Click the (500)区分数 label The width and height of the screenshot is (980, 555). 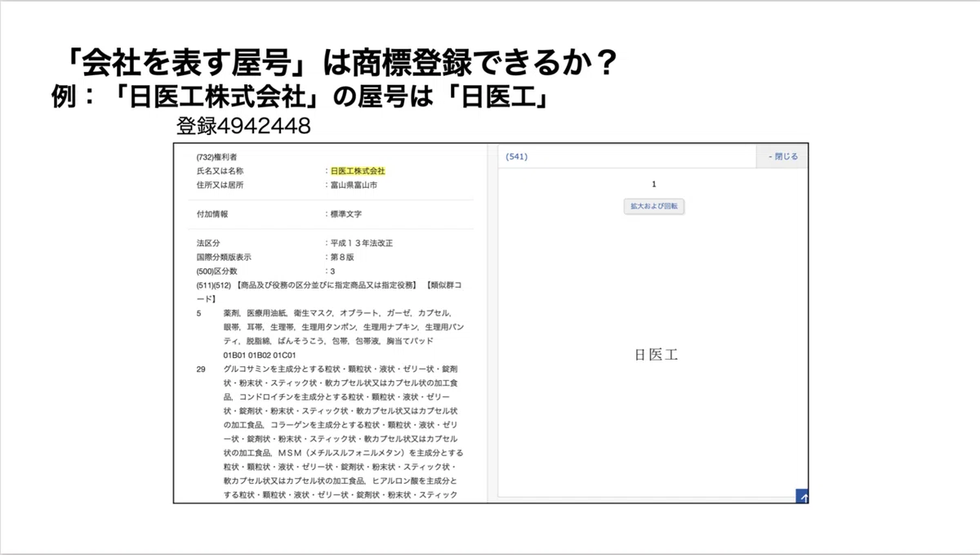coord(216,271)
